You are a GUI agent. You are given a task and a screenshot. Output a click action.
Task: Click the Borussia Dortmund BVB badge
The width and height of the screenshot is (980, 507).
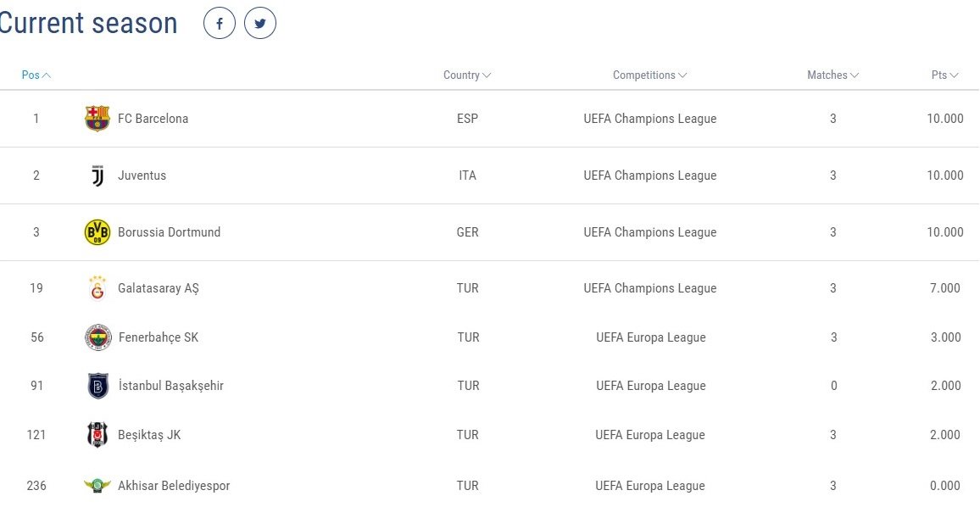(97, 232)
